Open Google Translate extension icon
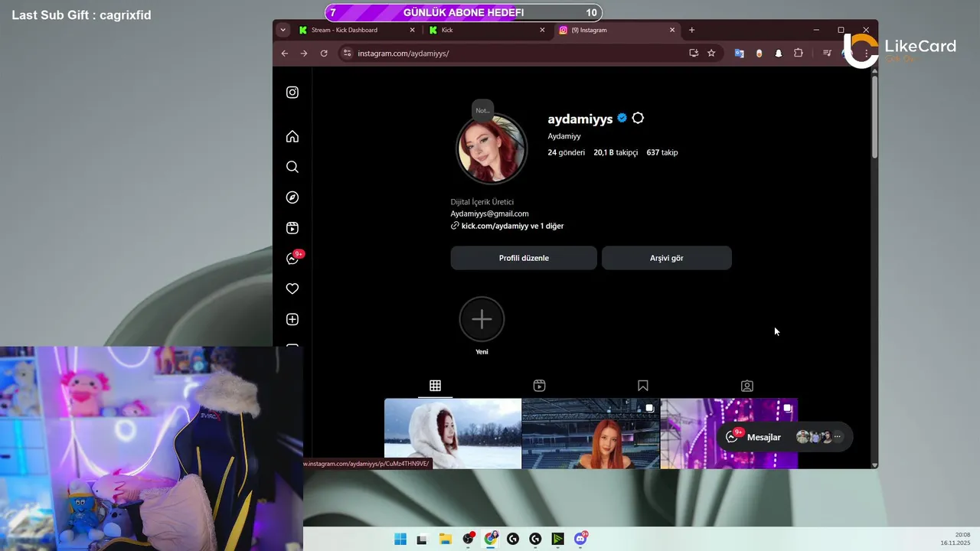Screen dimensions: 980x551 [739, 54]
